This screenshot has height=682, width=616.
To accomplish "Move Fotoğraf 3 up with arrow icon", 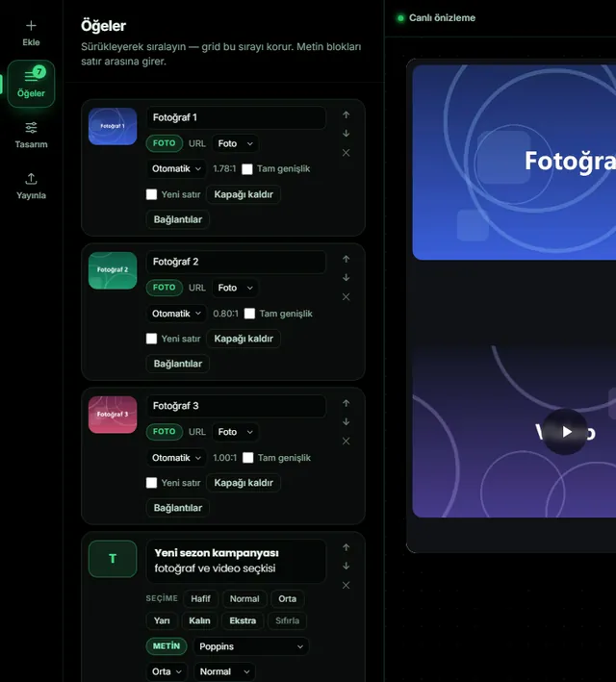I will (346, 403).
